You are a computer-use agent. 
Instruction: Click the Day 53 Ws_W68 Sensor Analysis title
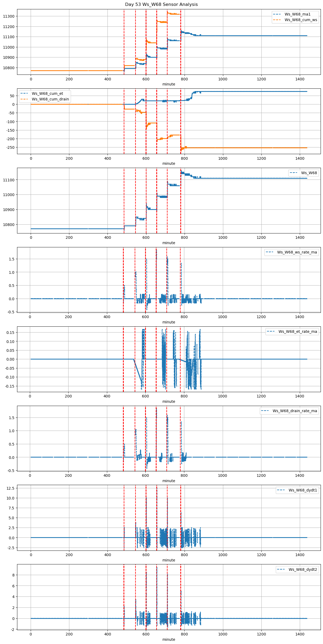click(x=161, y=5)
